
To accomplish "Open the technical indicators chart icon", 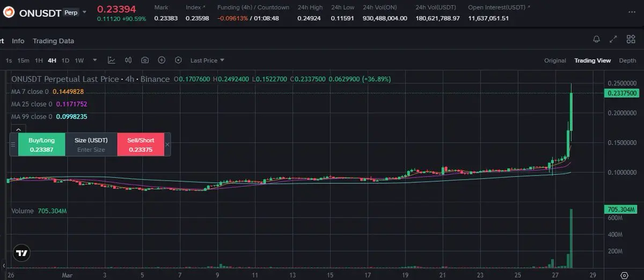I will 111,60.
